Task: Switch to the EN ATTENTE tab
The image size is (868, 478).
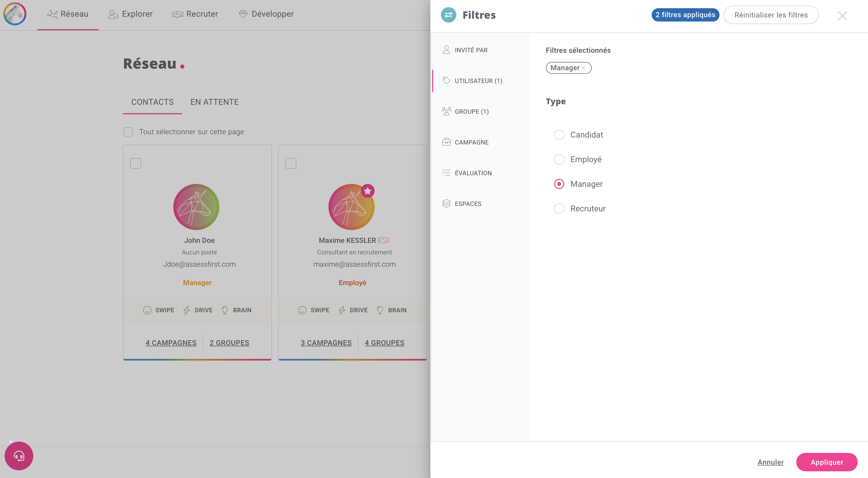Action: pos(214,102)
